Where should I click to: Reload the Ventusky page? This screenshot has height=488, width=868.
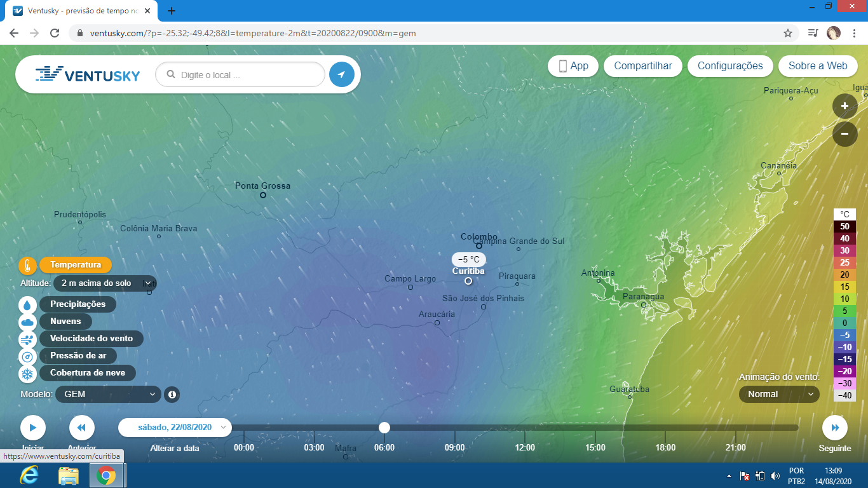click(x=55, y=33)
